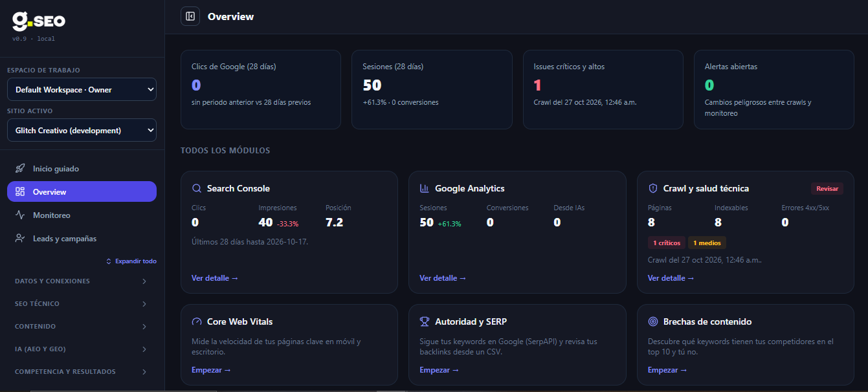Click the Impresiones value 40
Image resolution: width=868 pixels, height=392 pixels.
tap(265, 223)
